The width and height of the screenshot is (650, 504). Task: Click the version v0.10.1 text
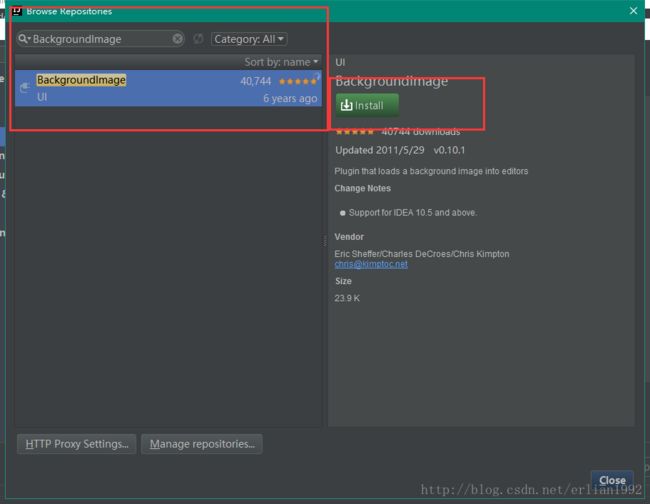pos(449,150)
